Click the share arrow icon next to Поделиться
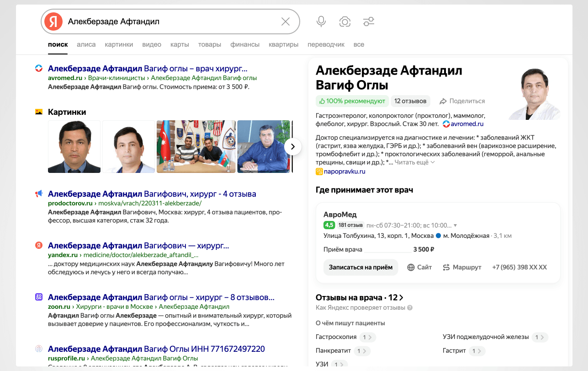The height and width of the screenshot is (371, 588). 443,101
